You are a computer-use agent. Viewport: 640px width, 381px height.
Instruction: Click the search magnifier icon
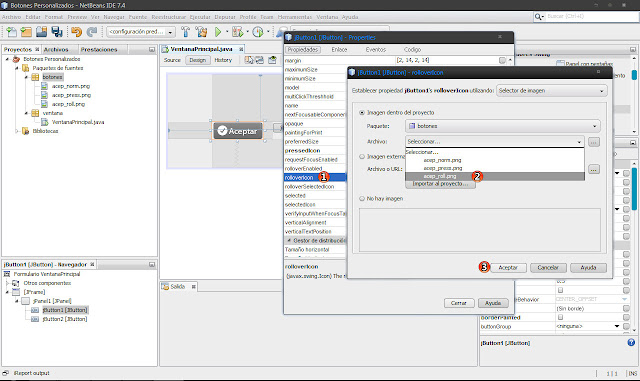[539, 16]
